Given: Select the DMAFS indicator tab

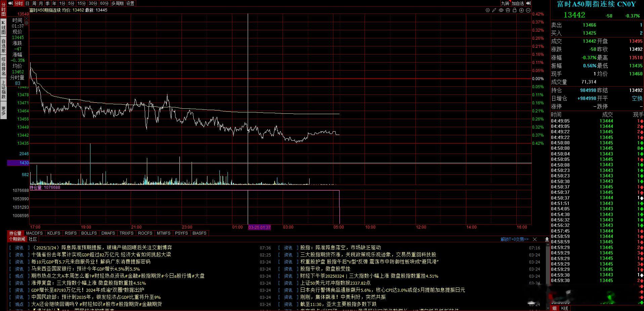Looking at the screenshot, I should [108, 233].
